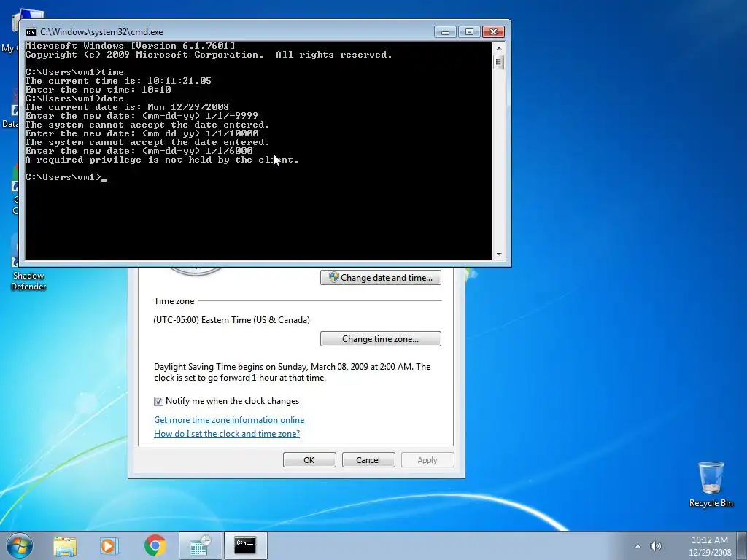Click the 'A required privilege is not held' line

tap(162, 160)
